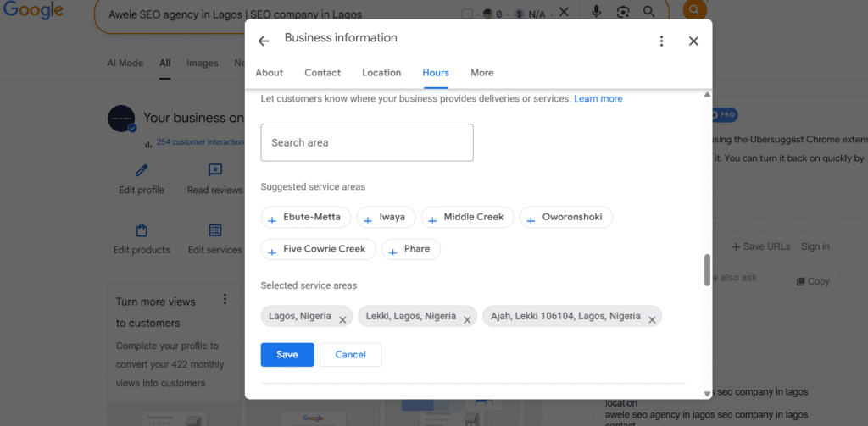This screenshot has width=868, height=426.
Task: Switch to the Contact tab
Action: point(323,73)
